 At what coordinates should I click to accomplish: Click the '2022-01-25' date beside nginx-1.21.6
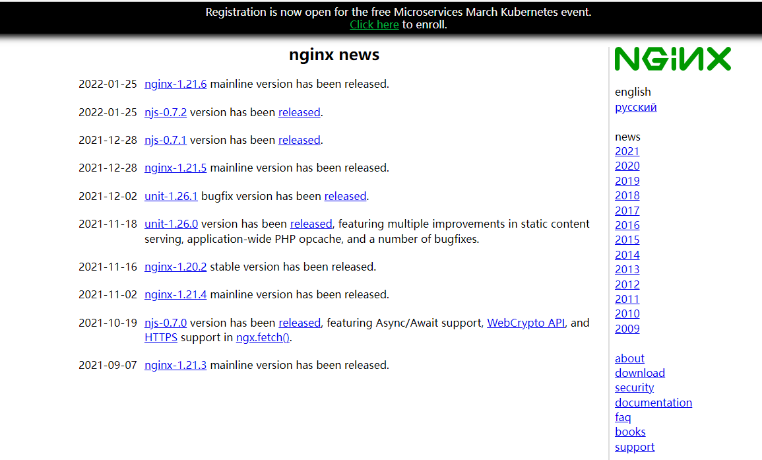108,84
